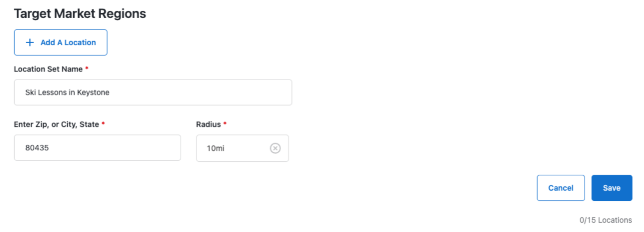Click the Location Set Name label
Screen dimensions: 644x232
point(48,69)
